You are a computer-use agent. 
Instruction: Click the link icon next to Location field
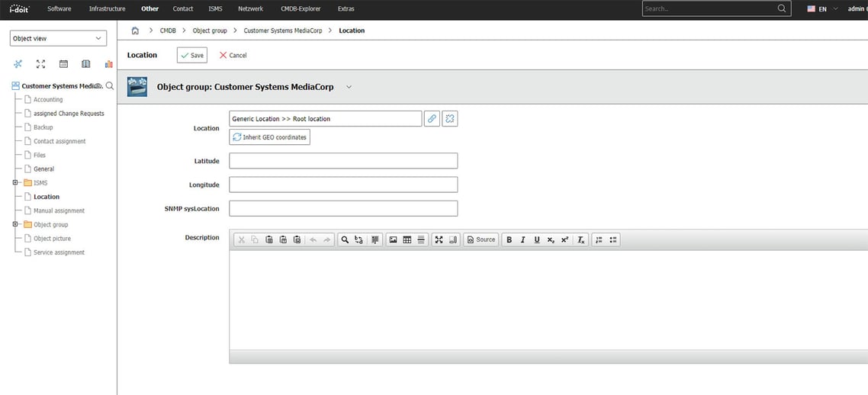[x=432, y=118]
